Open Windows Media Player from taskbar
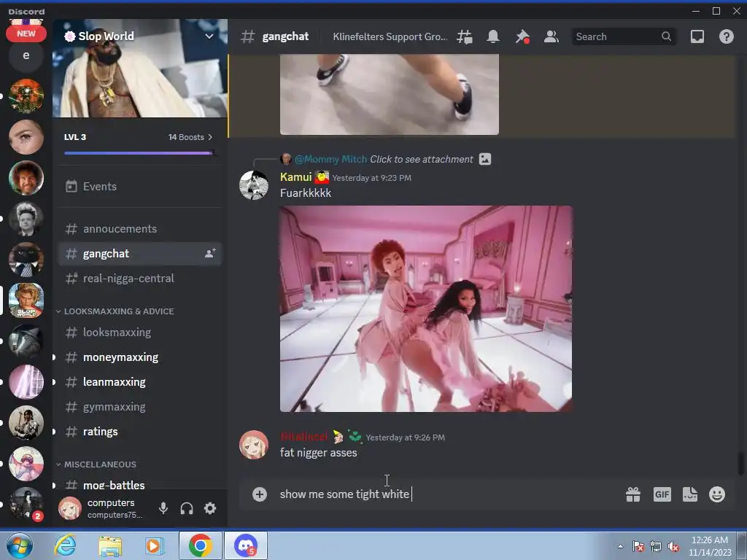 [155, 545]
